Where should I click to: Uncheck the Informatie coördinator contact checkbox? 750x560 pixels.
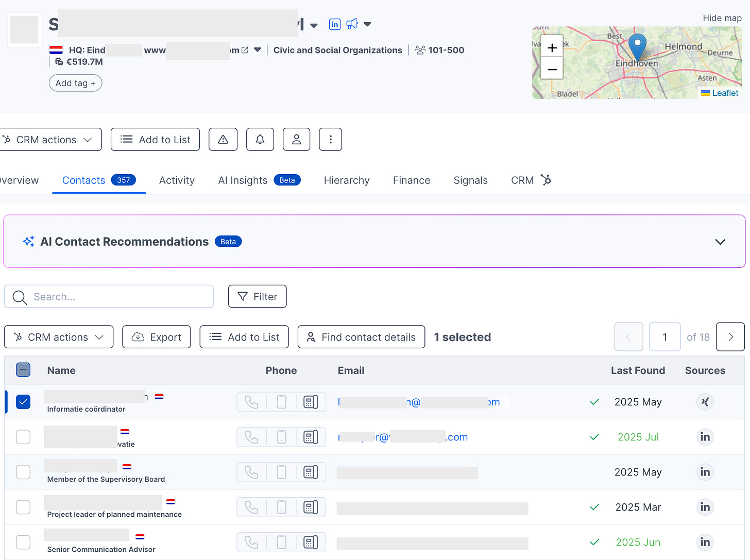pos(23,402)
